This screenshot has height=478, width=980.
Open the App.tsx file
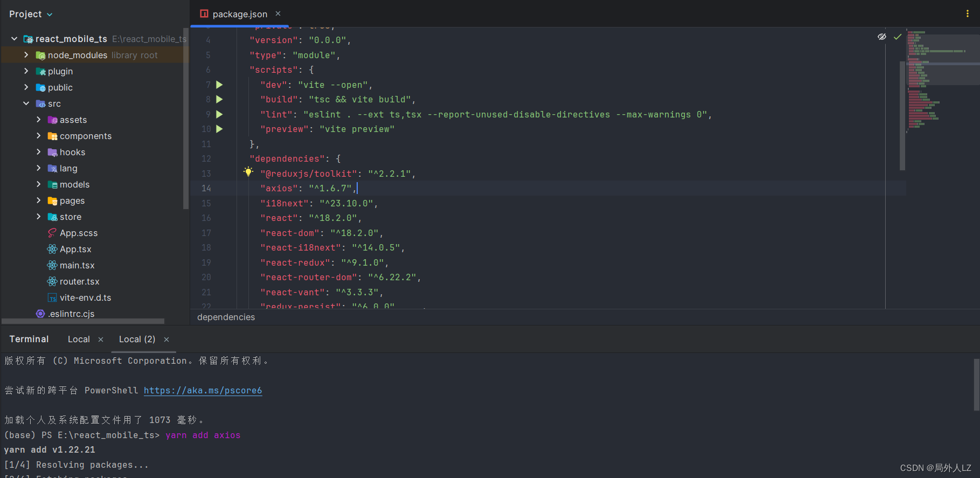75,249
